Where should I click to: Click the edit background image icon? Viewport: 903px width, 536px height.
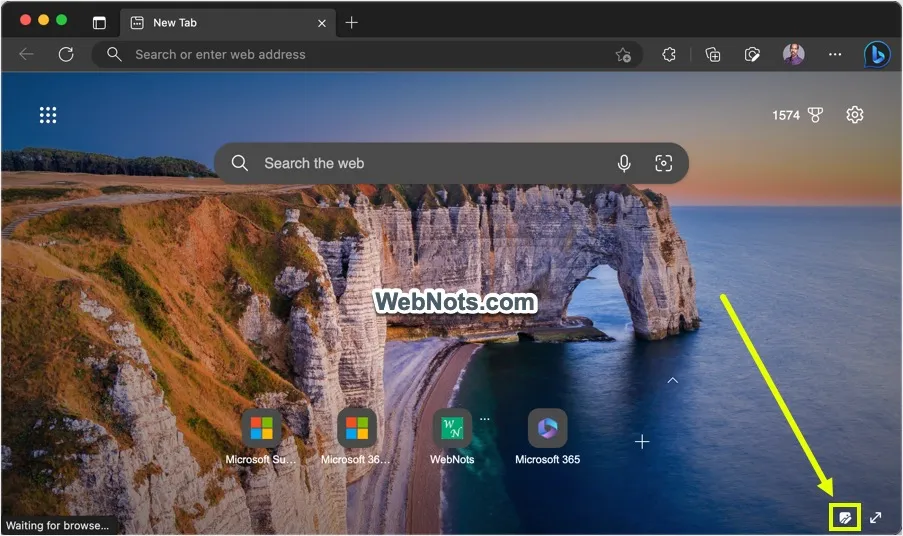(844, 518)
